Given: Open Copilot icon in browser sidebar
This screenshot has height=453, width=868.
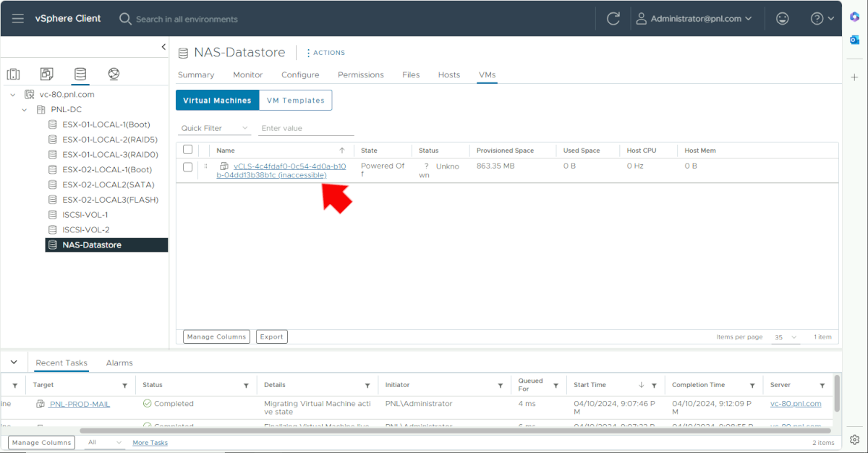Looking at the screenshot, I should pyautogui.click(x=854, y=15).
